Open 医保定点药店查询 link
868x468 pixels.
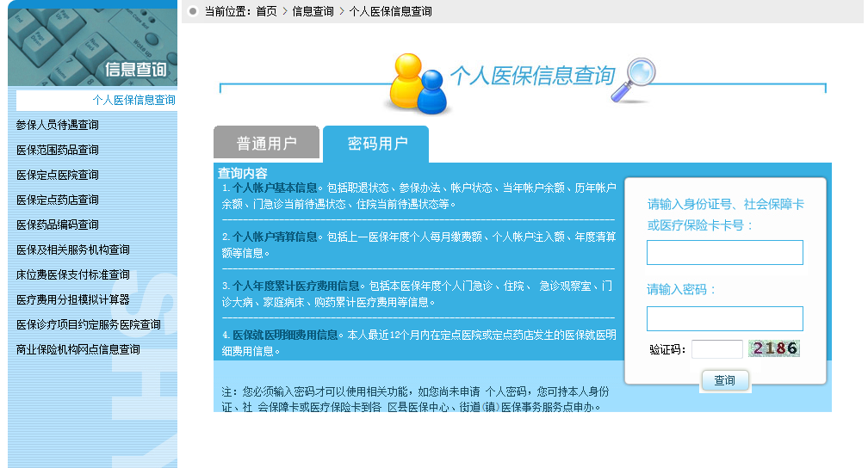pos(58,200)
